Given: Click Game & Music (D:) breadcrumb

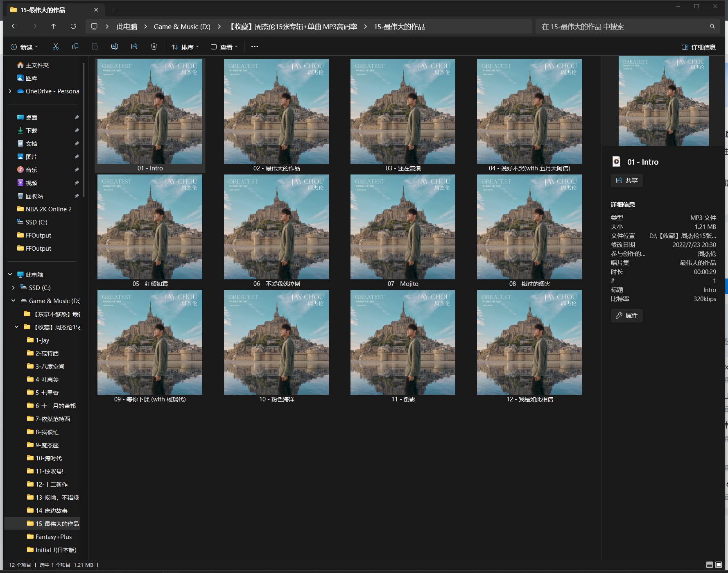Looking at the screenshot, I should 182,27.
